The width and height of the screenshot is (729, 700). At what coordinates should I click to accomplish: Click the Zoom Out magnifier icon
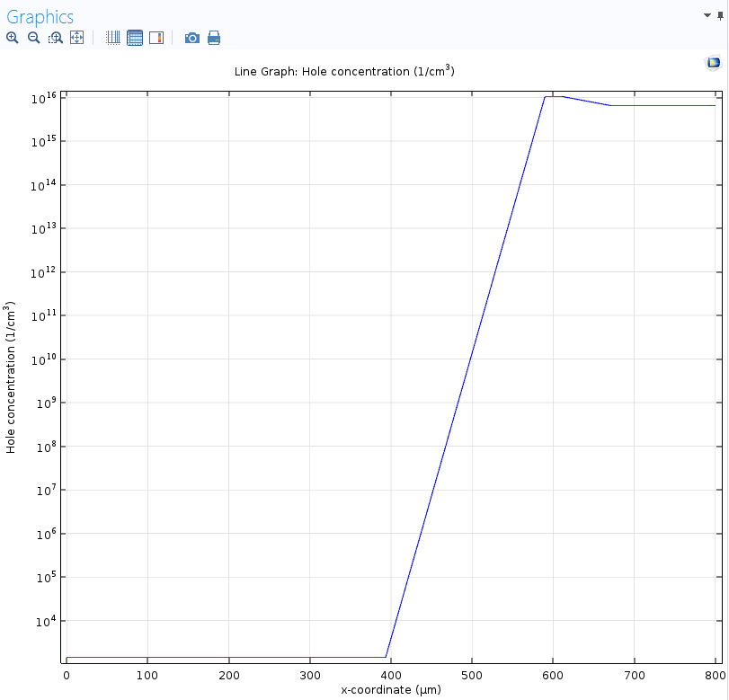(x=33, y=38)
